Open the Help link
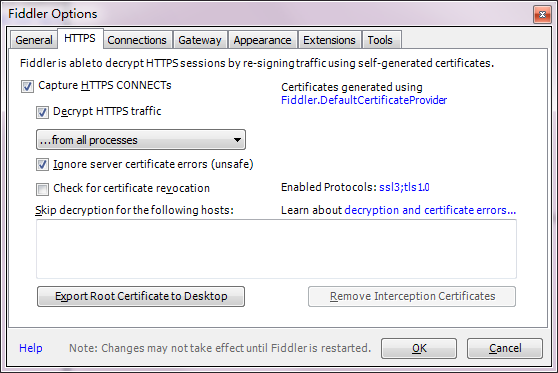 pyautogui.click(x=31, y=348)
